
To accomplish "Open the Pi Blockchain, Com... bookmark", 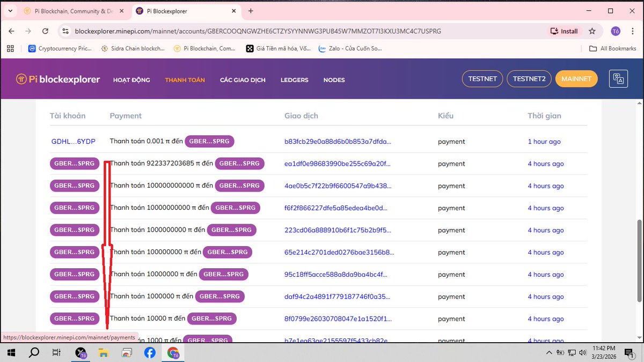I will [x=205, y=48].
